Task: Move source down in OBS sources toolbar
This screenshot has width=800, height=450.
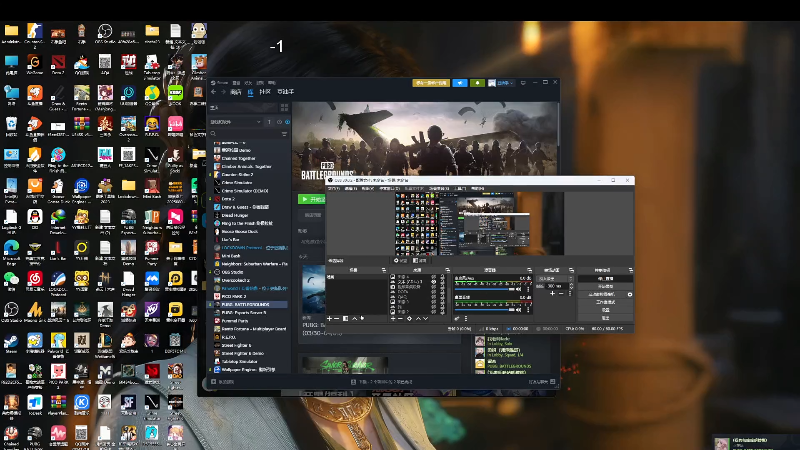Action: [426, 318]
